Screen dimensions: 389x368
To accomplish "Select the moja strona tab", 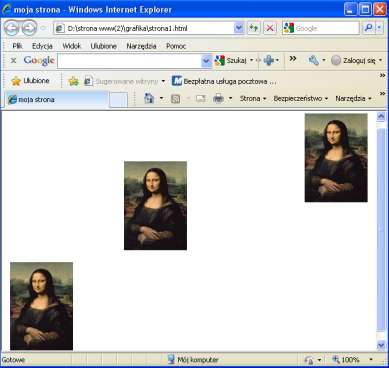I will pyautogui.click(x=57, y=99).
